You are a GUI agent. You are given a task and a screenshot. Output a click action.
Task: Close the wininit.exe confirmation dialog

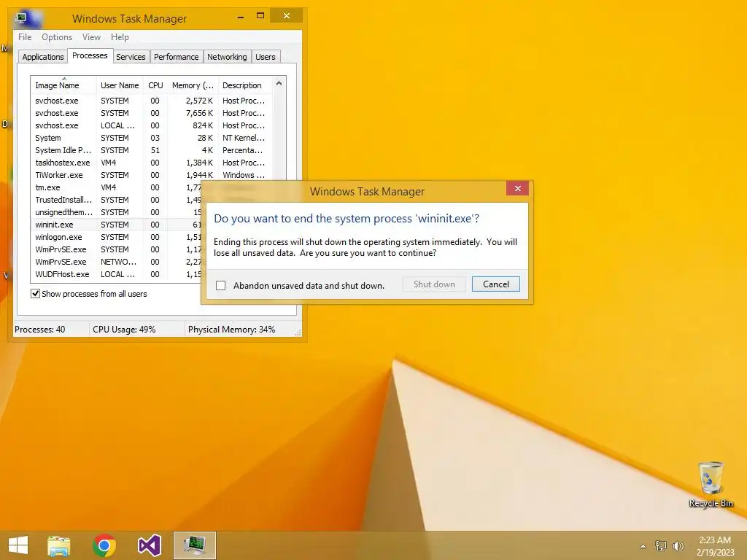coord(518,188)
